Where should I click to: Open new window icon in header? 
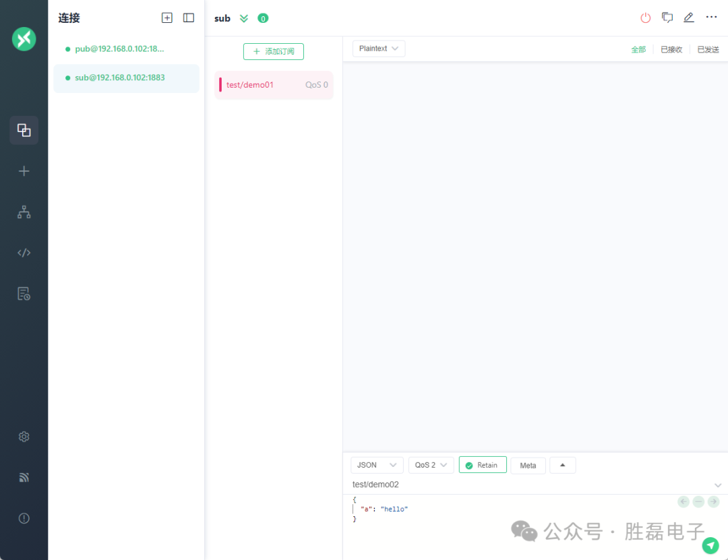click(x=667, y=18)
